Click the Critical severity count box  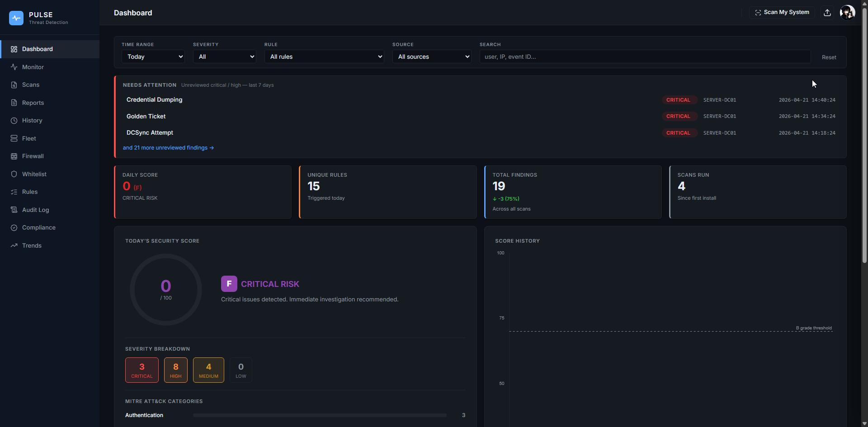142,370
